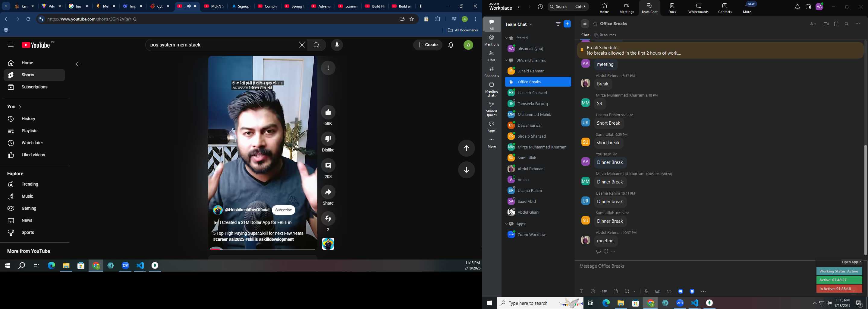Open Zoom calendar panel icon
This screenshot has height=309, width=868.
pos(808,7)
